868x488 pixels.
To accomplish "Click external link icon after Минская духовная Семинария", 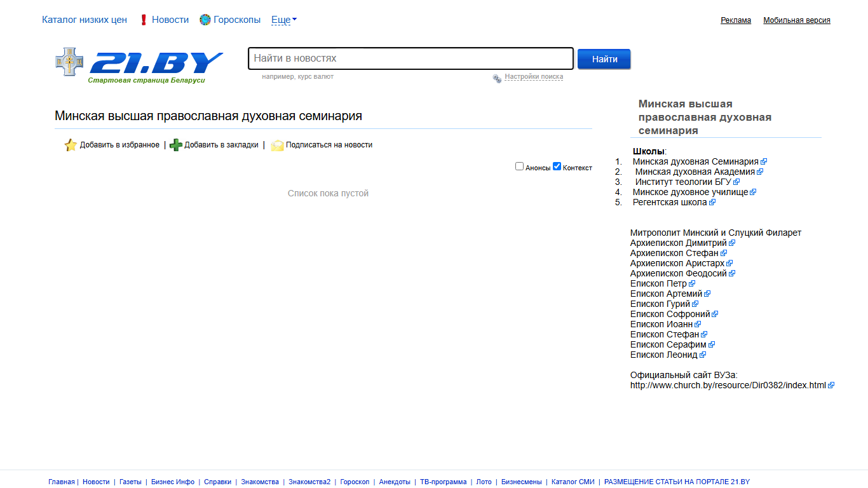I will (764, 162).
